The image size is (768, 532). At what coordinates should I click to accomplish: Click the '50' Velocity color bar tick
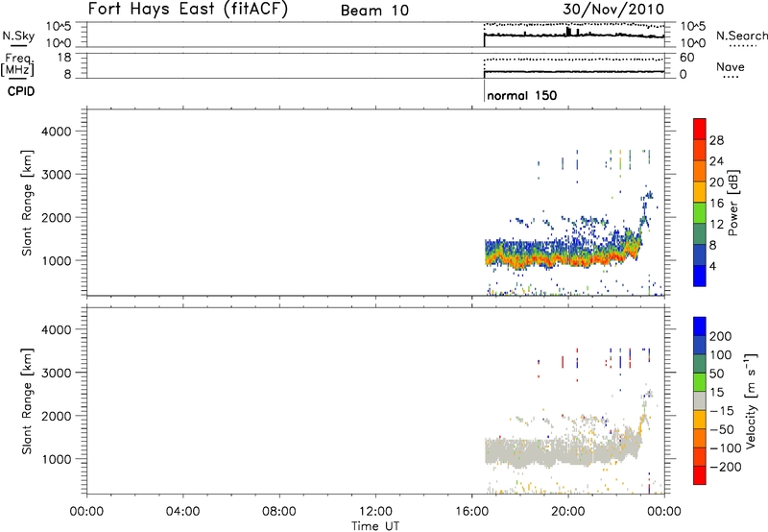[x=716, y=374]
